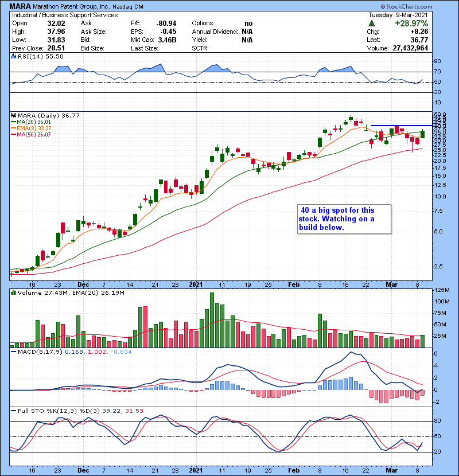Click the Industrial / Business Support Services sector

[x=65, y=15]
